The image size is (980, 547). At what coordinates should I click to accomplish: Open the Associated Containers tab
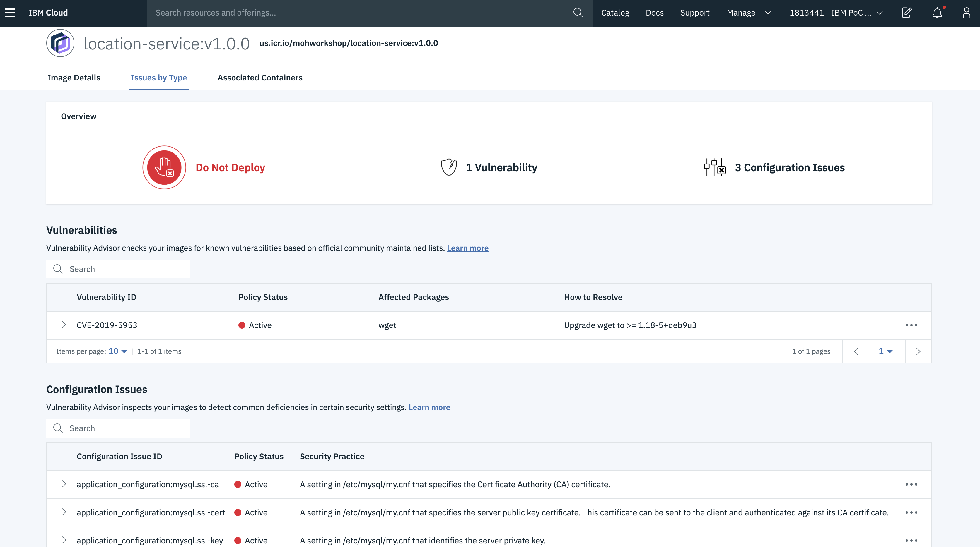pos(260,78)
